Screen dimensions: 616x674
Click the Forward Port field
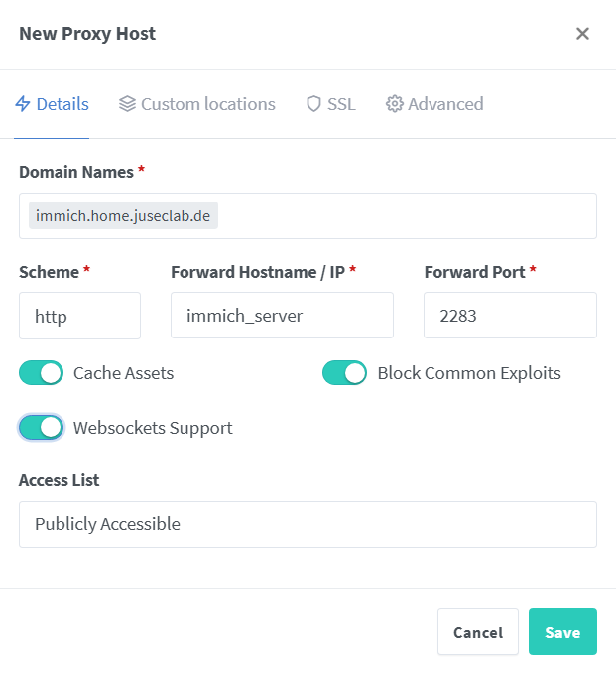tap(510, 316)
